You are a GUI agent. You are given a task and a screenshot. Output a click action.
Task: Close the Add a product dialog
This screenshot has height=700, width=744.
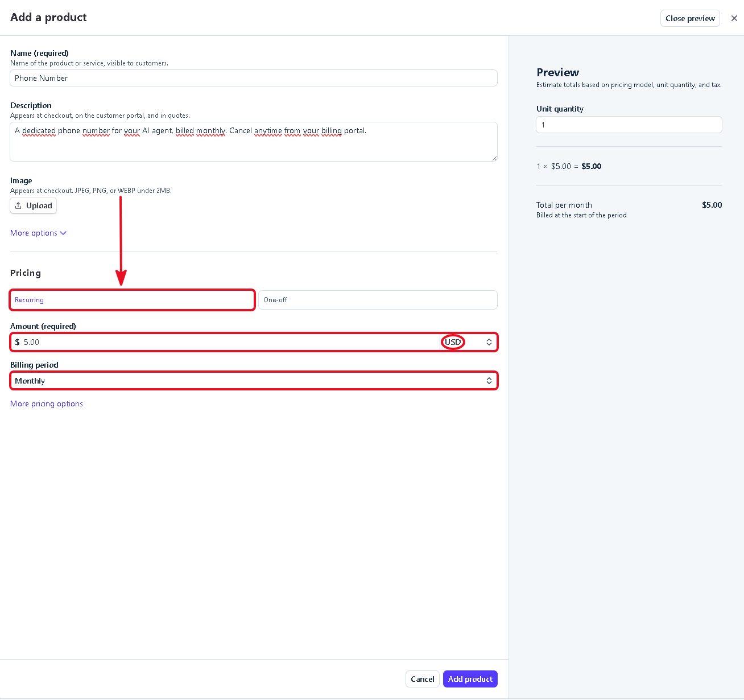[734, 18]
